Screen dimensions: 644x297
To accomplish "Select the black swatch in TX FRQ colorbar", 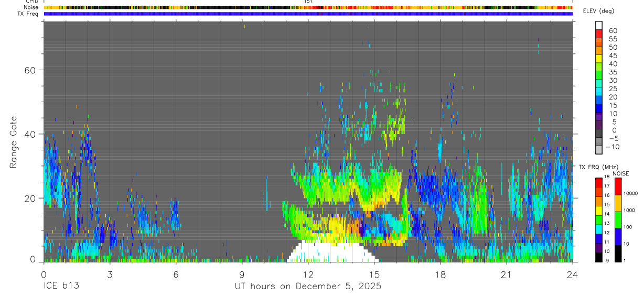I will pyautogui.click(x=598, y=257).
